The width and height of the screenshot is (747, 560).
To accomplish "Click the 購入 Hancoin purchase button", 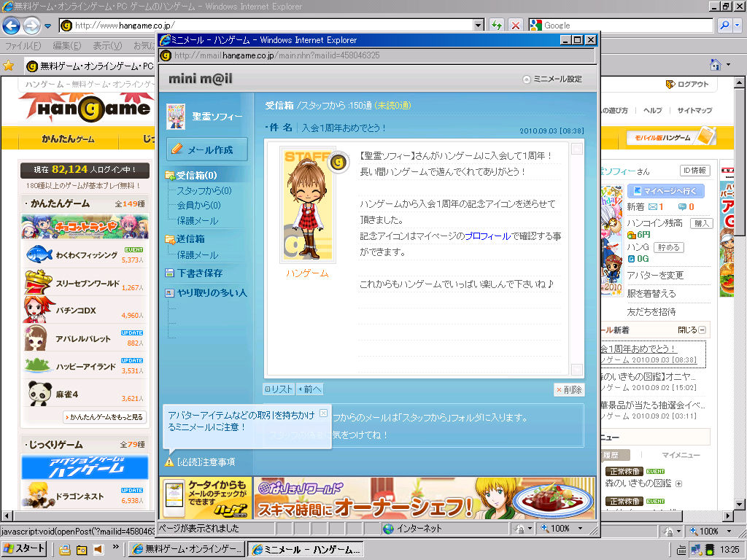I will pos(701,223).
